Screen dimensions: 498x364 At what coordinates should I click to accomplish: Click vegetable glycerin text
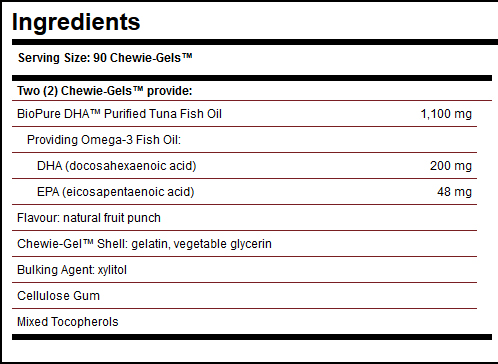pos(223,244)
